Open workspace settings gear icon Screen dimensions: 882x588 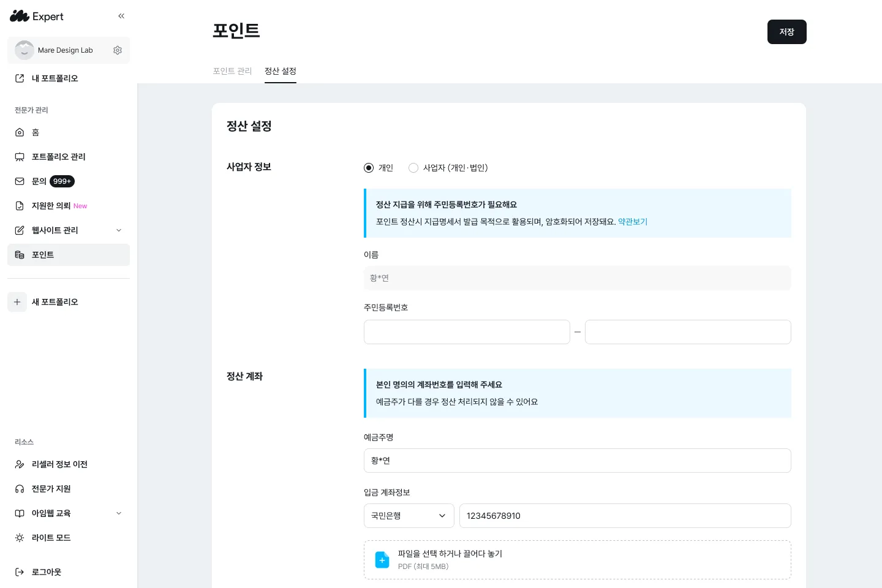point(118,50)
